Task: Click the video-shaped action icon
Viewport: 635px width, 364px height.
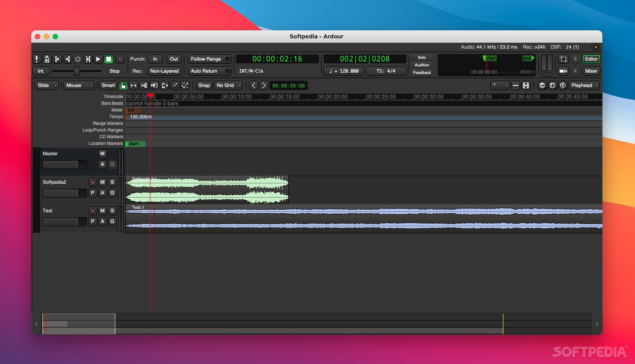Action: (563, 71)
